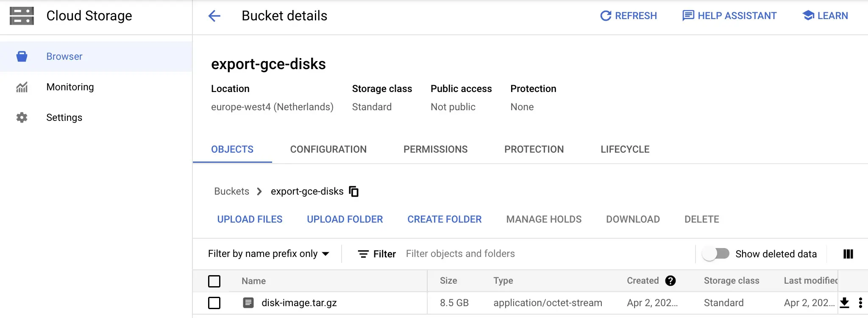This screenshot has width=868, height=318.
Task: Sort by the Name column header
Action: 253,281
